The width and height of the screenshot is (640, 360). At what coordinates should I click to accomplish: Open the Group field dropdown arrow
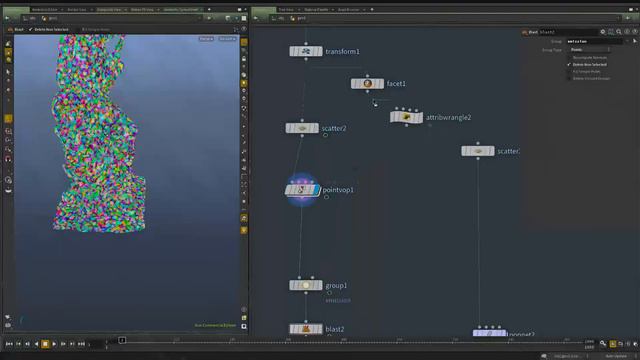point(627,41)
